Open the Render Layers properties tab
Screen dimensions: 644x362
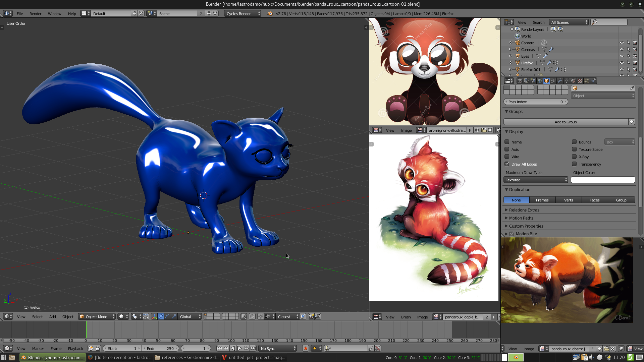[x=526, y=81]
